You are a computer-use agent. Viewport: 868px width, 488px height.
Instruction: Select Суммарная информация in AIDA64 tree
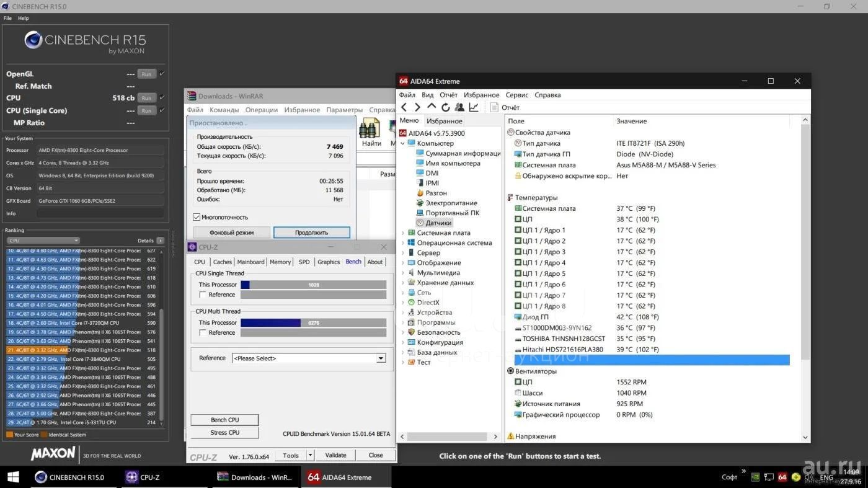point(458,153)
